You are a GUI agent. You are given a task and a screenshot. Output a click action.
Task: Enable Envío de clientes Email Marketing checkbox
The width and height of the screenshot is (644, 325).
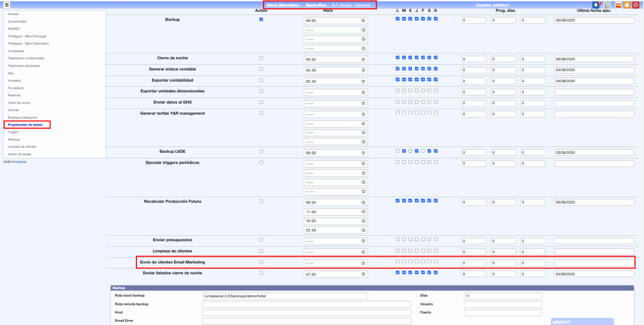pyautogui.click(x=261, y=262)
